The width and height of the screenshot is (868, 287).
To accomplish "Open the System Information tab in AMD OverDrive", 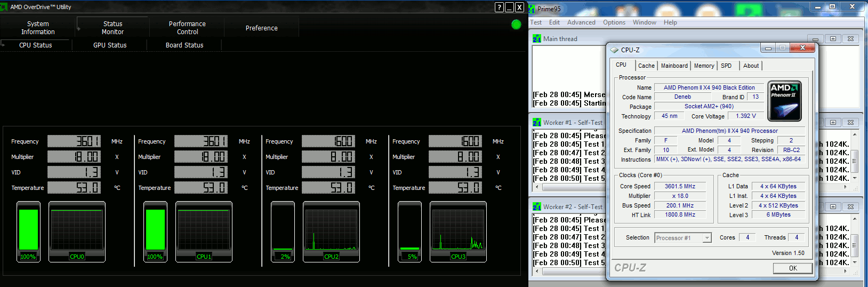I will click(38, 28).
